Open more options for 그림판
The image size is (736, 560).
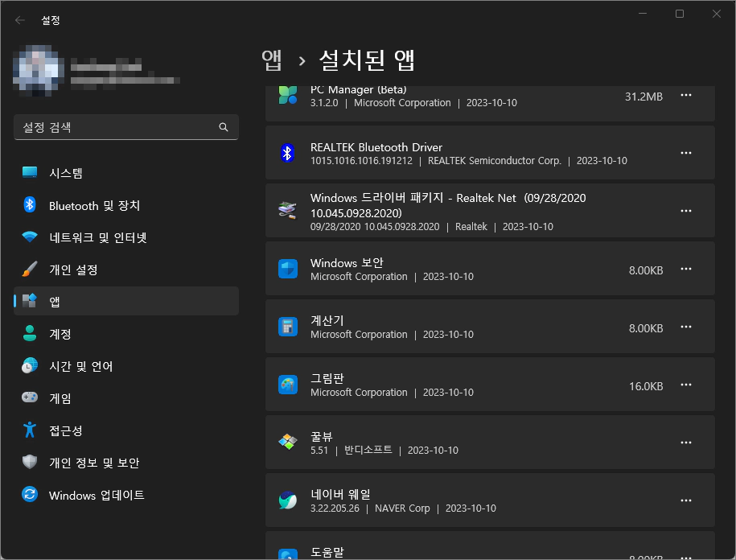[x=686, y=385]
